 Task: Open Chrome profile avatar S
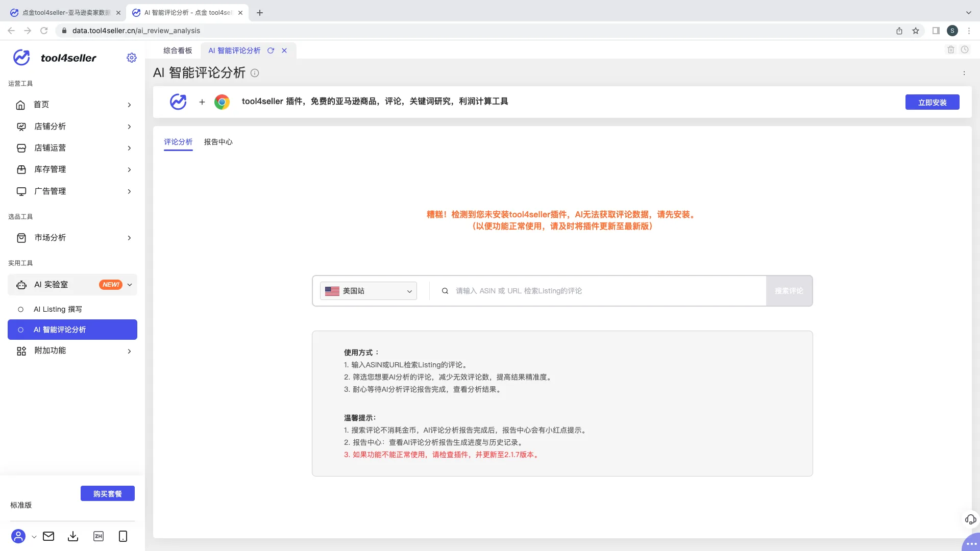pyautogui.click(x=952, y=31)
